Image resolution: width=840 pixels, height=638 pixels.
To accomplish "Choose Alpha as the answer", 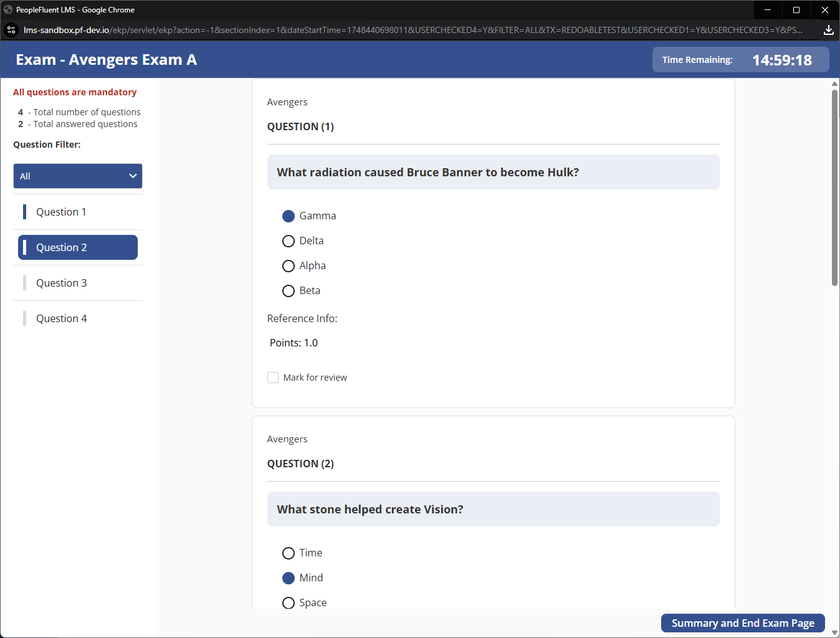I will click(289, 266).
